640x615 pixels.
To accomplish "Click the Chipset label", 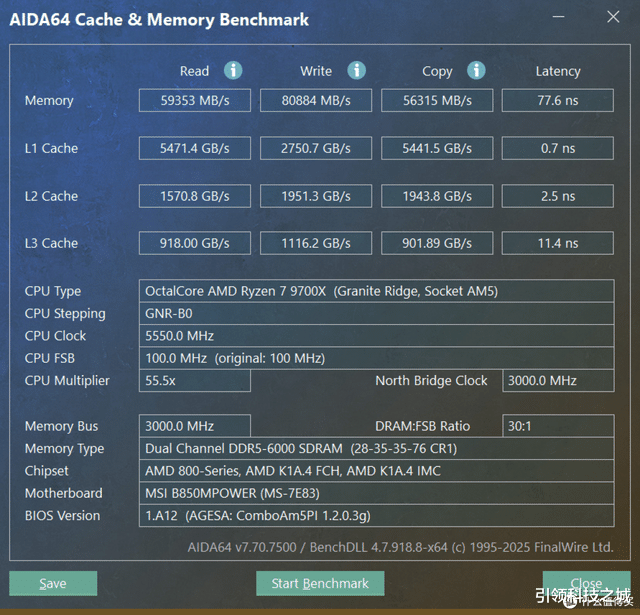I will coord(47,471).
